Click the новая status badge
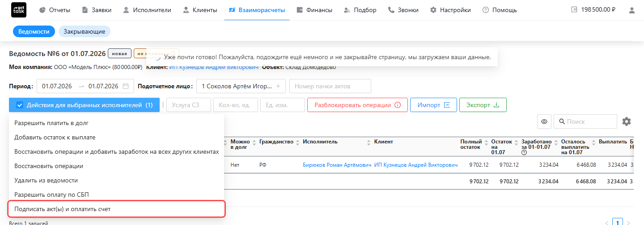This screenshot has width=644, height=225. (119, 54)
